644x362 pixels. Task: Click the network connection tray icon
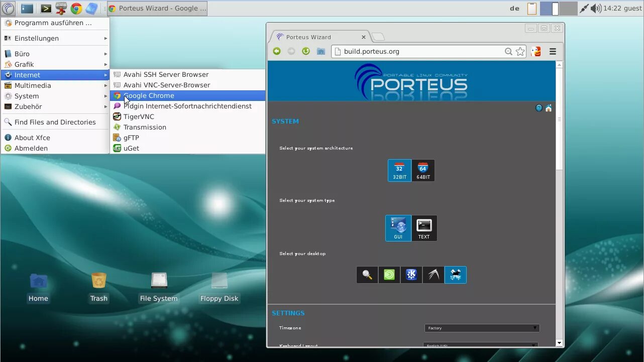pos(584,9)
